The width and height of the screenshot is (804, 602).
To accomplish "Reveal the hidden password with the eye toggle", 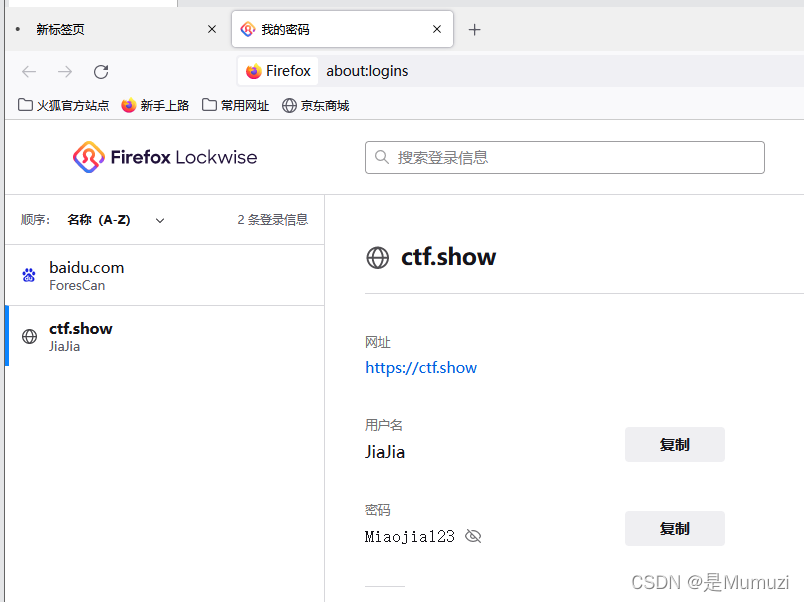I will click(472, 536).
